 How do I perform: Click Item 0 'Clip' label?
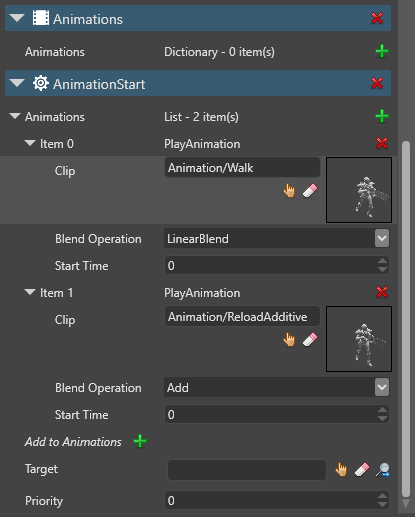[x=65, y=171]
